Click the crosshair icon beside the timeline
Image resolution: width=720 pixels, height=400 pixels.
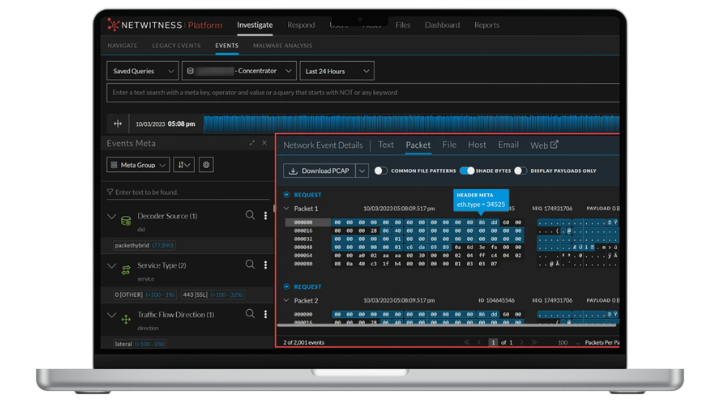click(x=118, y=124)
